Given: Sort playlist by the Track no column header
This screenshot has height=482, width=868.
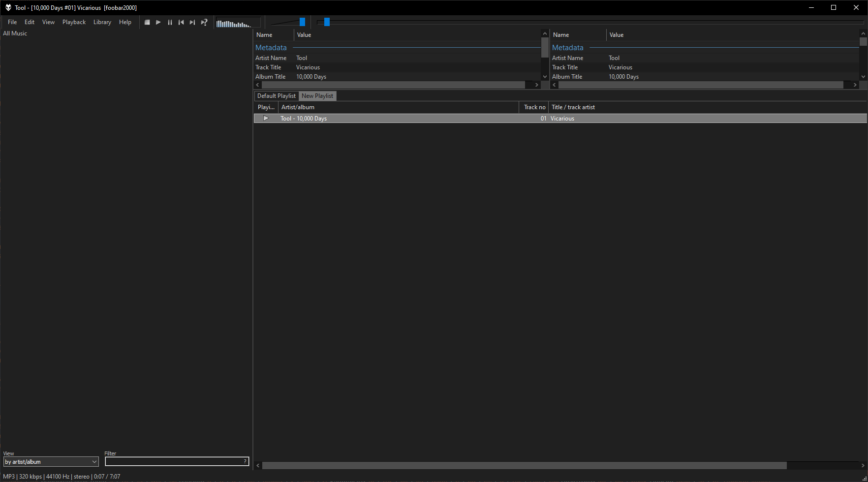Looking at the screenshot, I should tap(534, 107).
